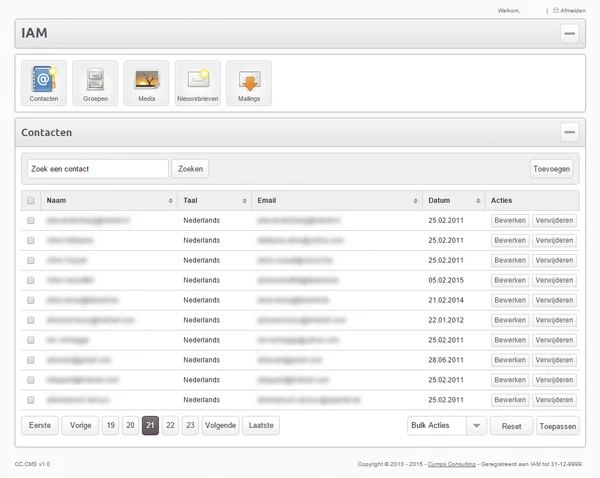600x478 pixels.
Task: Open the Cumps Consulting footer link
Action: [x=452, y=464]
